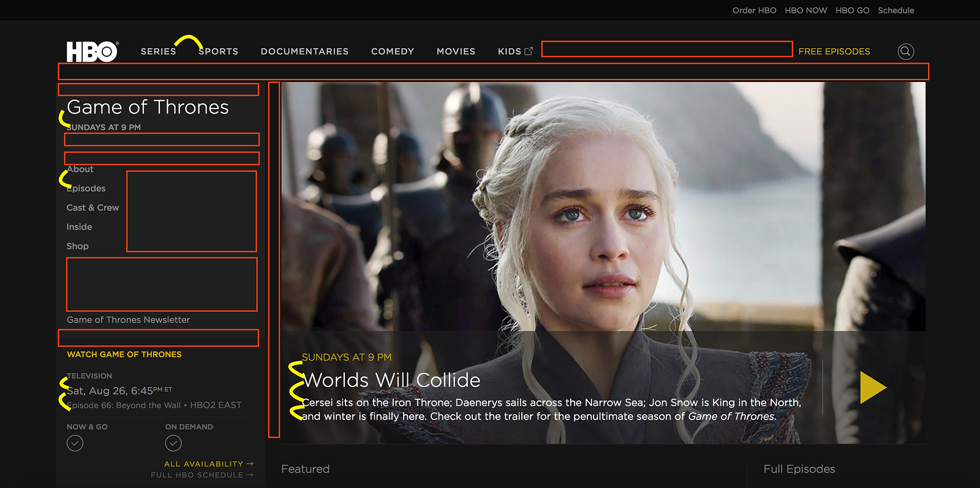Click ALL AVAILABILITY arrow link

(209, 464)
